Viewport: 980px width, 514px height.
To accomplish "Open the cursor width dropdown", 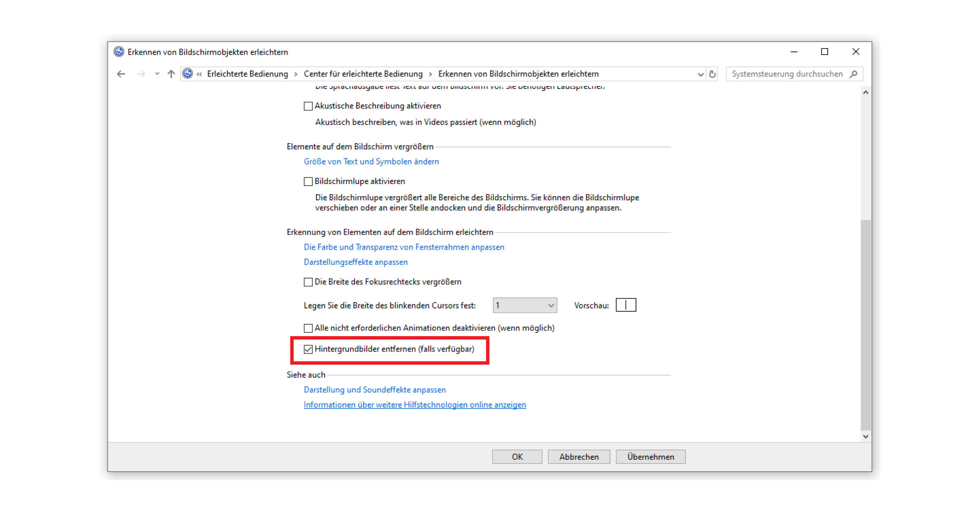I will point(525,306).
